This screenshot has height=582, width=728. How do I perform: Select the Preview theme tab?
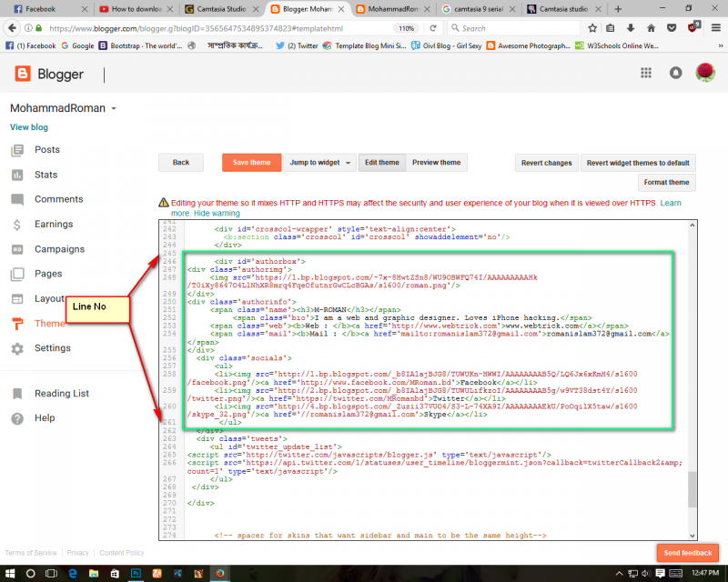pyautogui.click(x=436, y=163)
